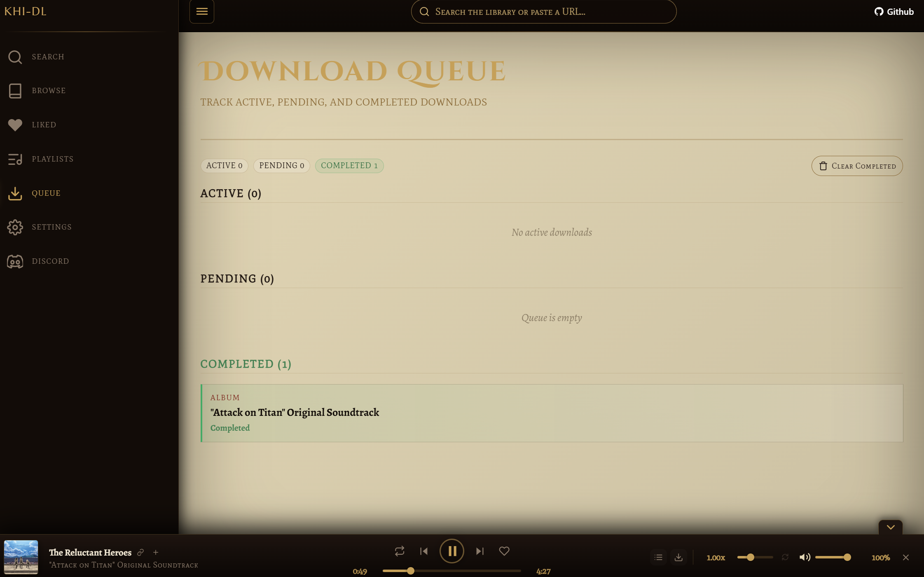Pause the playing track
Screen dimensions: 924x577
(451, 551)
